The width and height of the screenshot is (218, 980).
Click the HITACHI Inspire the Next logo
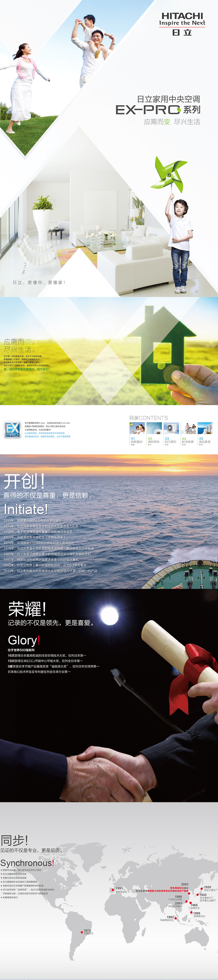[x=182, y=24]
